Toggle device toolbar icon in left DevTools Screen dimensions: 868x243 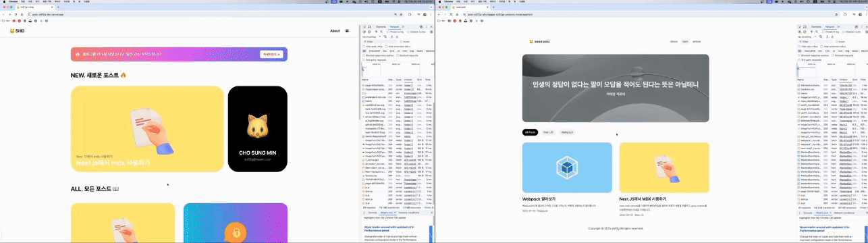(x=369, y=27)
